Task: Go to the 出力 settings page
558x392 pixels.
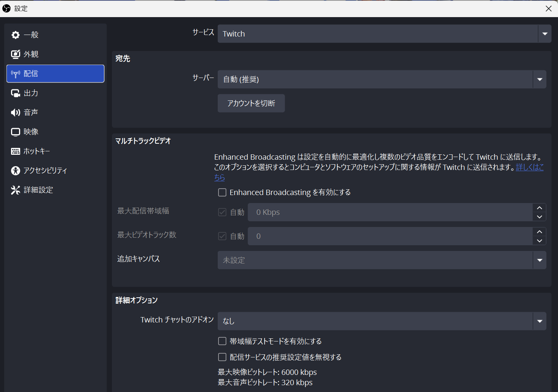Action: [56, 93]
